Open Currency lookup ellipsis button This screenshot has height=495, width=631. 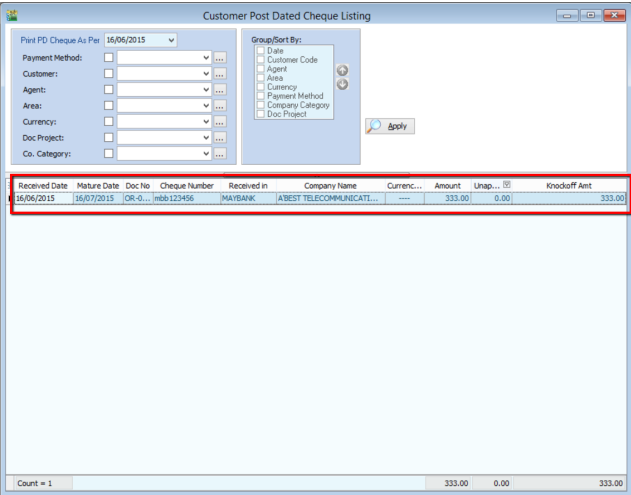(220, 121)
